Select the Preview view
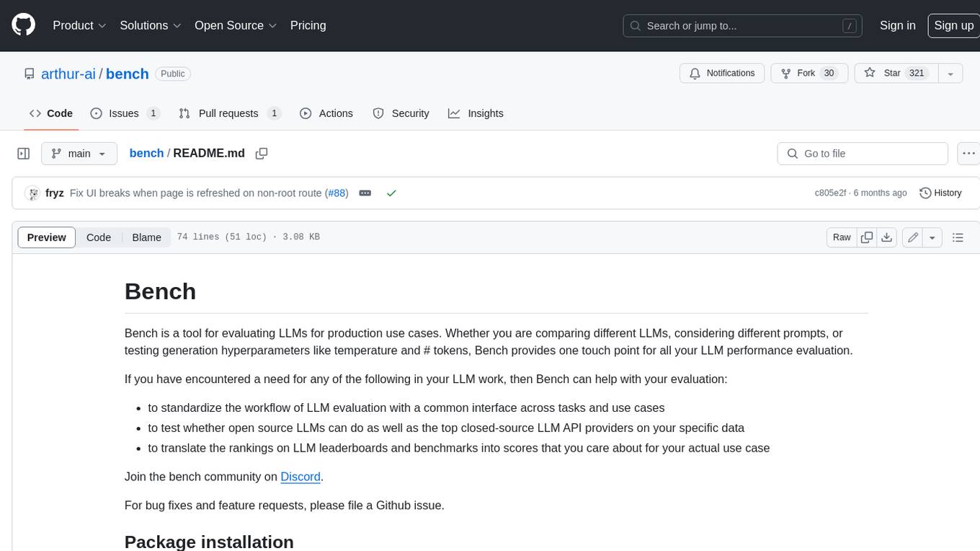 tap(47, 237)
